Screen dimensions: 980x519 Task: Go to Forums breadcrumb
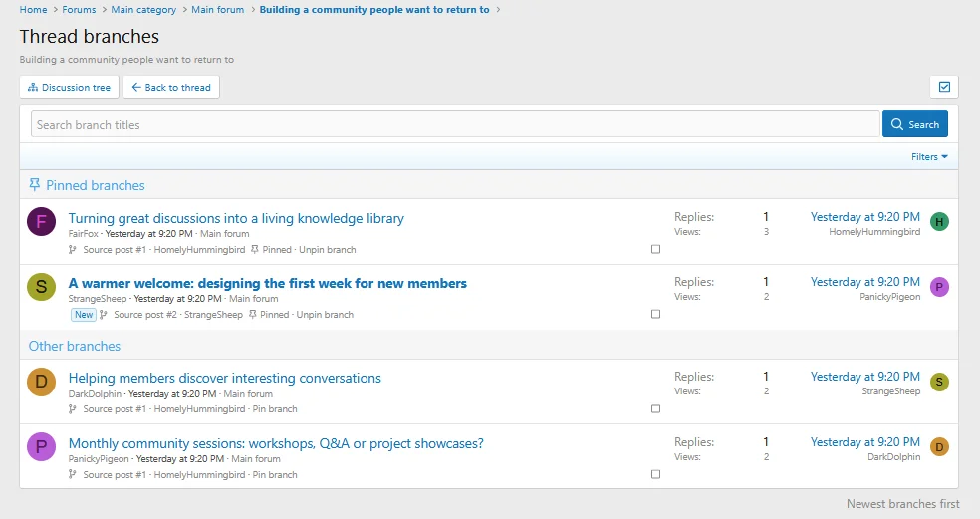[x=79, y=9]
